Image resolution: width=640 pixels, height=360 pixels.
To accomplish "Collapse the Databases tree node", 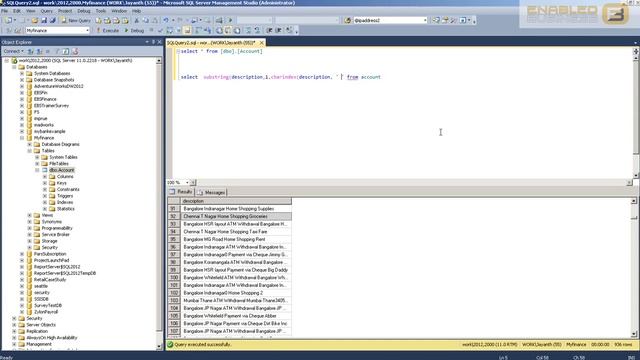I will click(14, 67).
